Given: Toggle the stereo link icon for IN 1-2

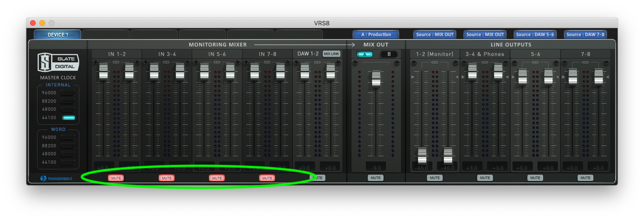Looking at the screenshot, I should [116, 62].
